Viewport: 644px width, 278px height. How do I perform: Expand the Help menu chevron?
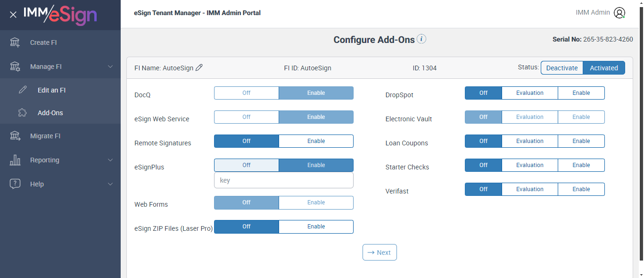click(110, 184)
